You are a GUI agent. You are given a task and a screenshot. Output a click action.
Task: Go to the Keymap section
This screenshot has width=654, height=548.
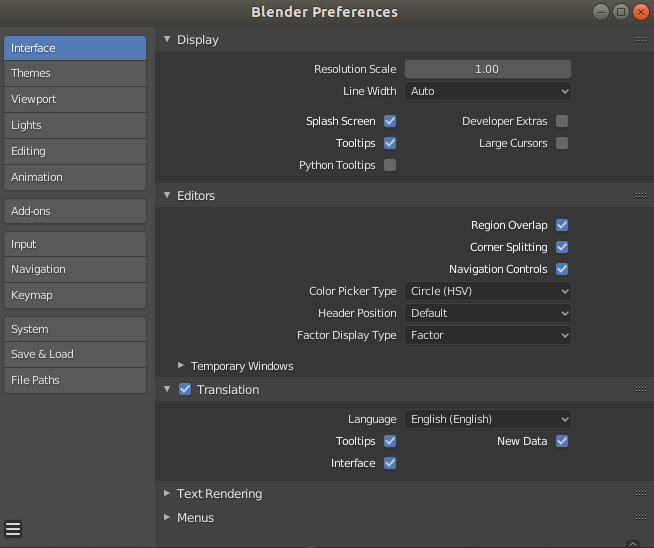click(75, 295)
